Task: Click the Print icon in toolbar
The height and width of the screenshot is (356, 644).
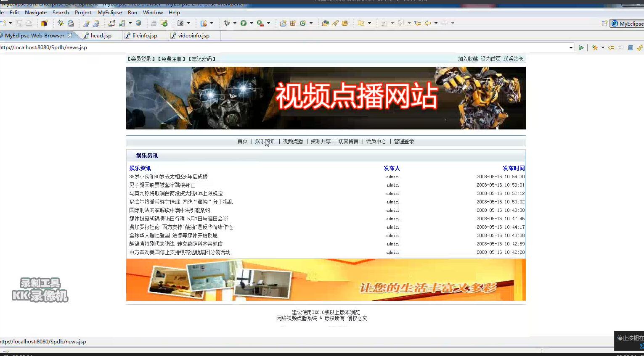Action: coord(29,24)
